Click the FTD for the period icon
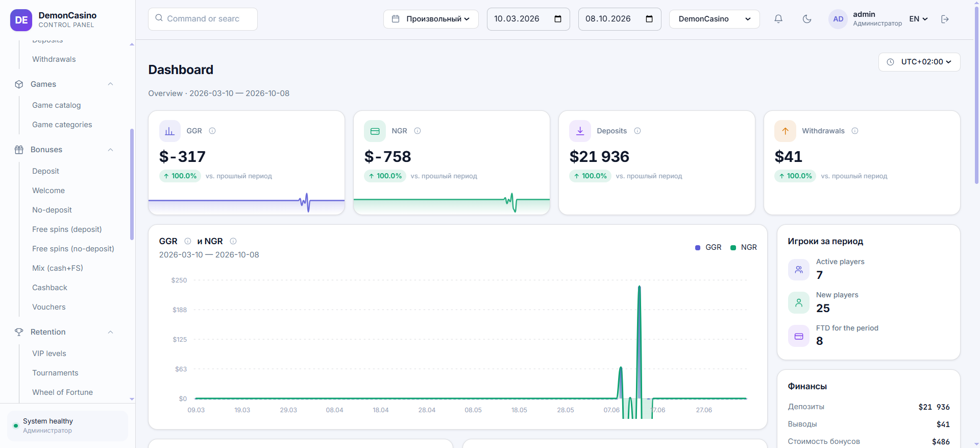Screen dimensions: 980x448 pos(799,336)
